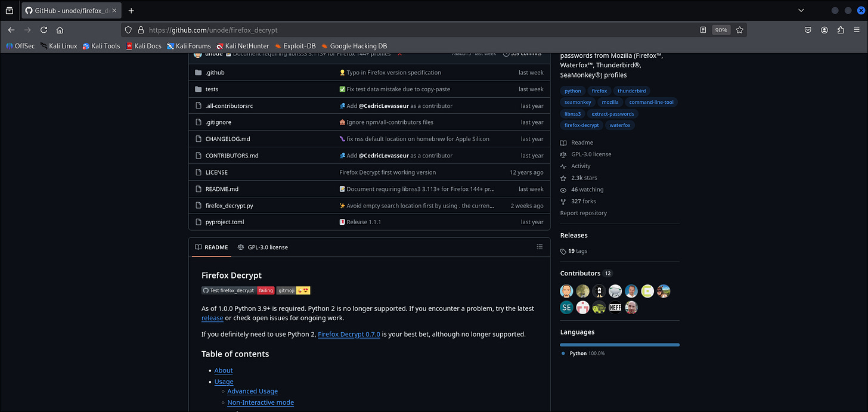Open Firefox account profile icon
The width and height of the screenshot is (868, 412).
(824, 30)
